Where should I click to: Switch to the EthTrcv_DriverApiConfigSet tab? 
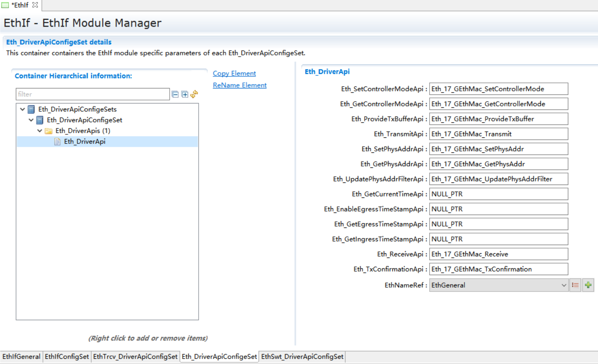[x=135, y=357]
